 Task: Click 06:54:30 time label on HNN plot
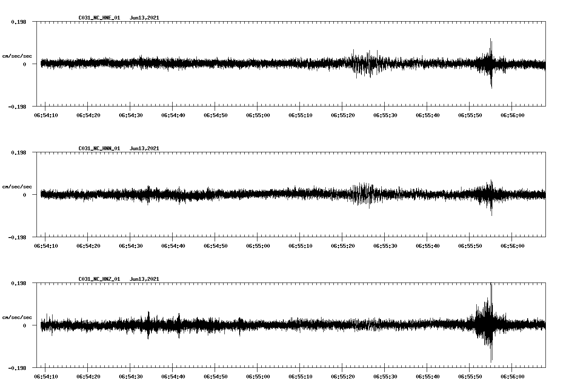pos(131,246)
